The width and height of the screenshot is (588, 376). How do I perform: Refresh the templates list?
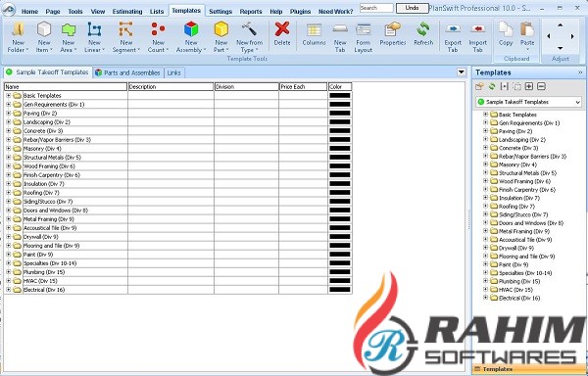click(x=423, y=34)
